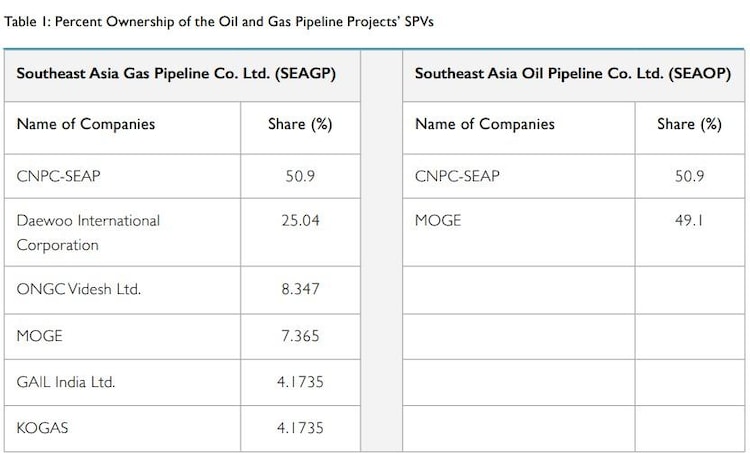The height and width of the screenshot is (453, 750).
Task: Click the 49.1 share value
Action: click(x=689, y=220)
